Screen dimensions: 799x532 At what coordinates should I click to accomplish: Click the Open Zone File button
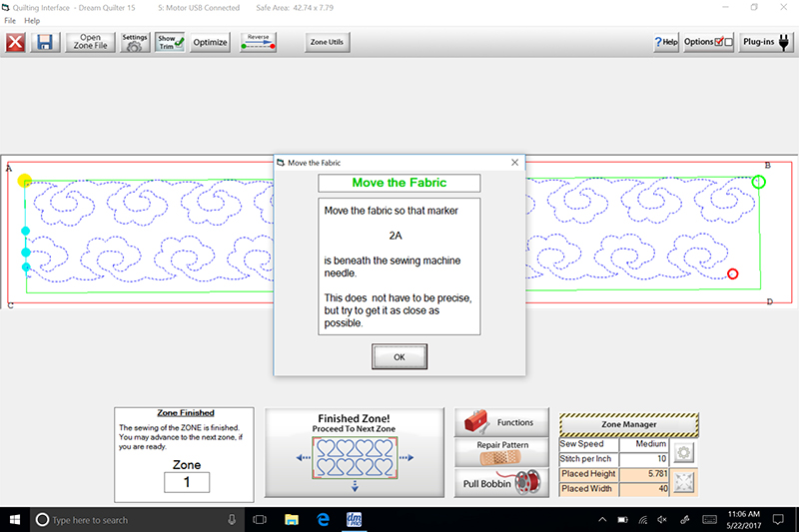(x=90, y=43)
